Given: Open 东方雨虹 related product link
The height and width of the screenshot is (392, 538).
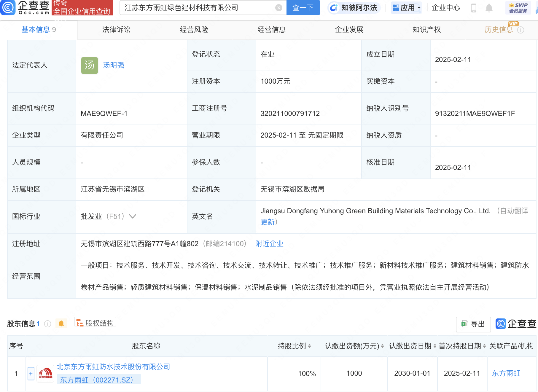Looking at the screenshot, I should pyautogui.click(x=506, y=373).
